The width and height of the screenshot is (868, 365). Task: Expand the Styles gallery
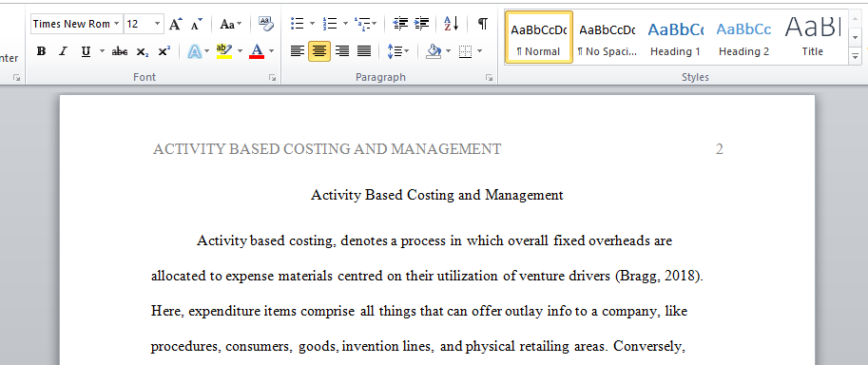(856, 56)
